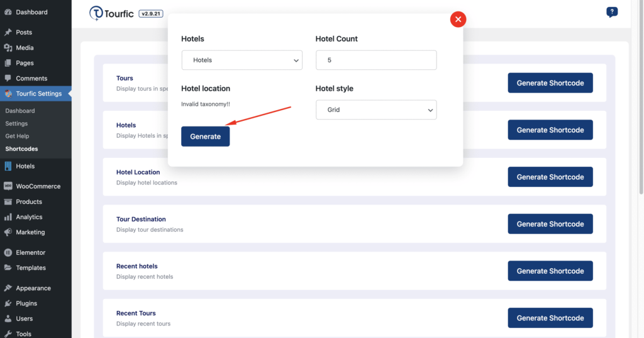This screenshot has width=644, height=338.
Task: Click the 'Recent Tours' row title
Action: click(x=136, y=313)
